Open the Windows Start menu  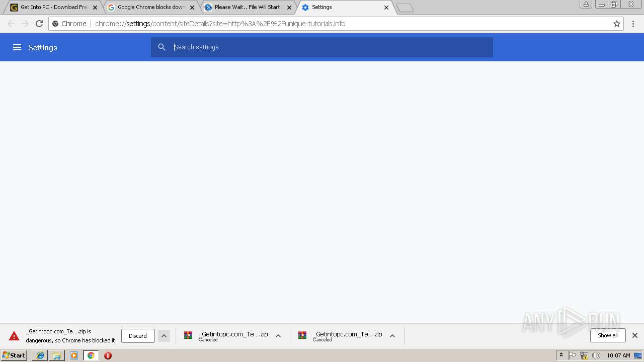14,355
